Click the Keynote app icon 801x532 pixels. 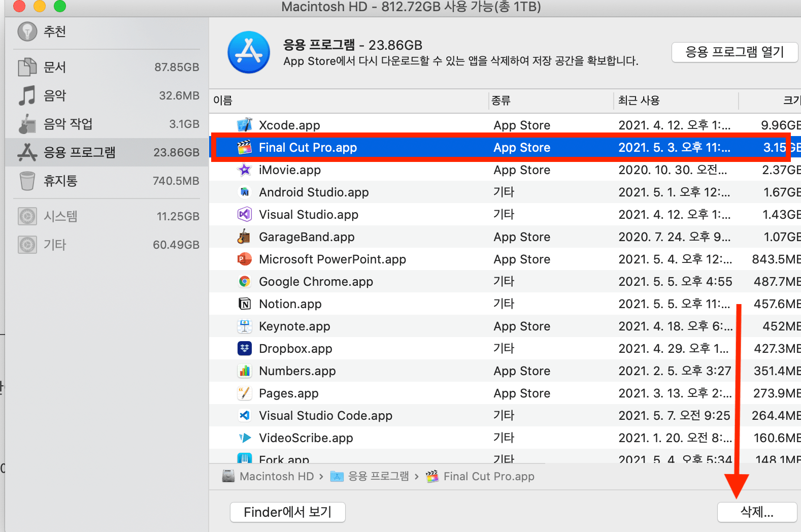(245, 326)
